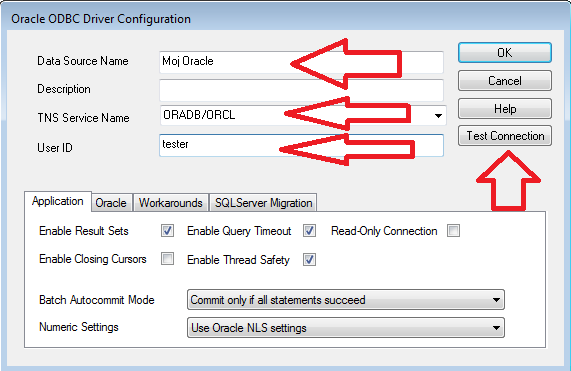Click the Enable Result Sets label
This screenshot has width=571, height=371.
coord(84,231)
